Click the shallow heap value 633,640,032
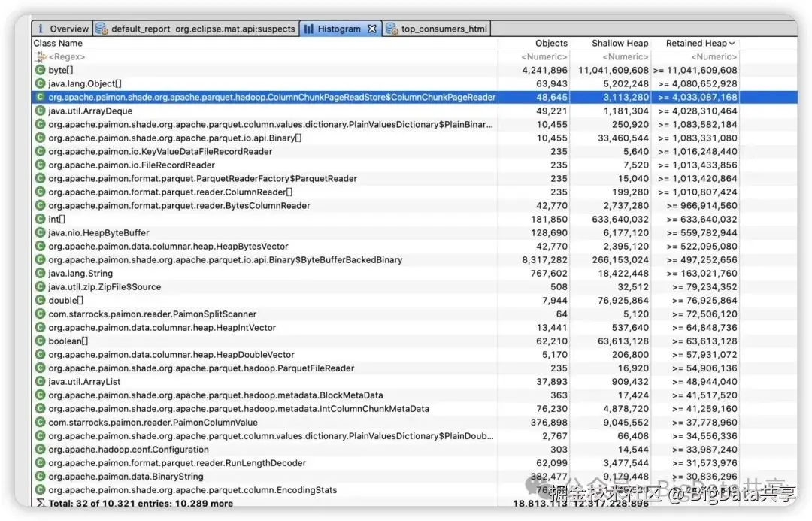 coord(620,219)
